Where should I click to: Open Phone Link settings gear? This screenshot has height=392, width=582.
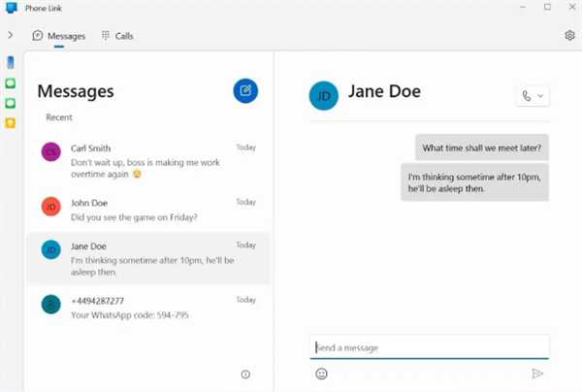(x=569, y=36)
